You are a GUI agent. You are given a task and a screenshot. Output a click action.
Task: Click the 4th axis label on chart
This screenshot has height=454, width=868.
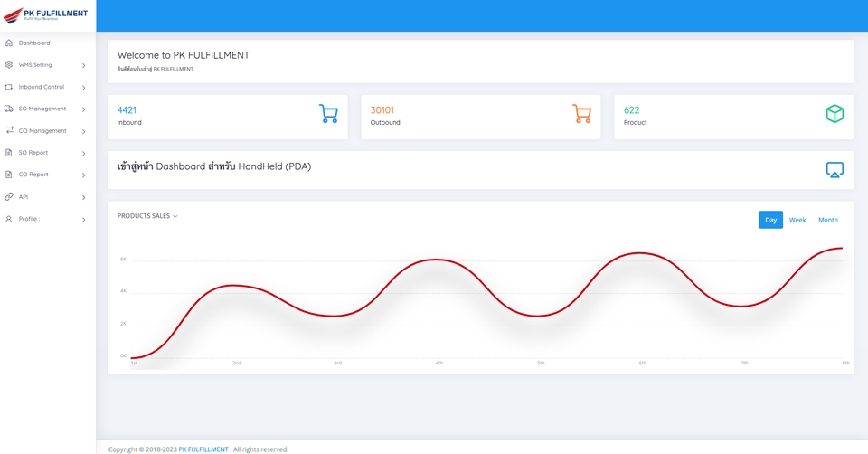(439, 364)
